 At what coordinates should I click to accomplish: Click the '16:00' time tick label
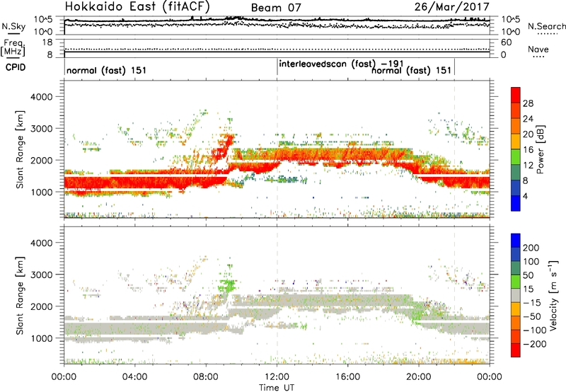pyautogui.click(x=347, y=377)
